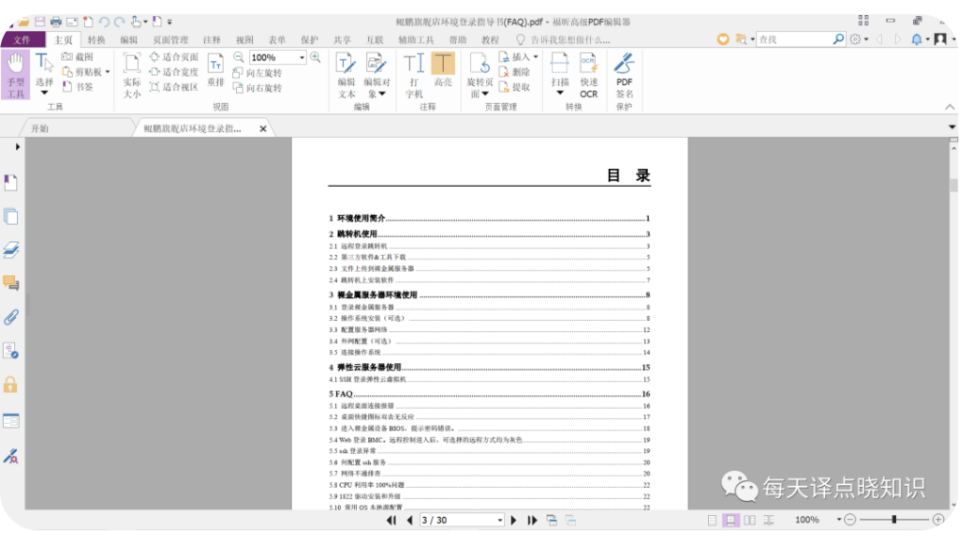Open the status bar zoom percentage dropdown
This screenshot has height=552, width=980.
[x=838, y=520]
